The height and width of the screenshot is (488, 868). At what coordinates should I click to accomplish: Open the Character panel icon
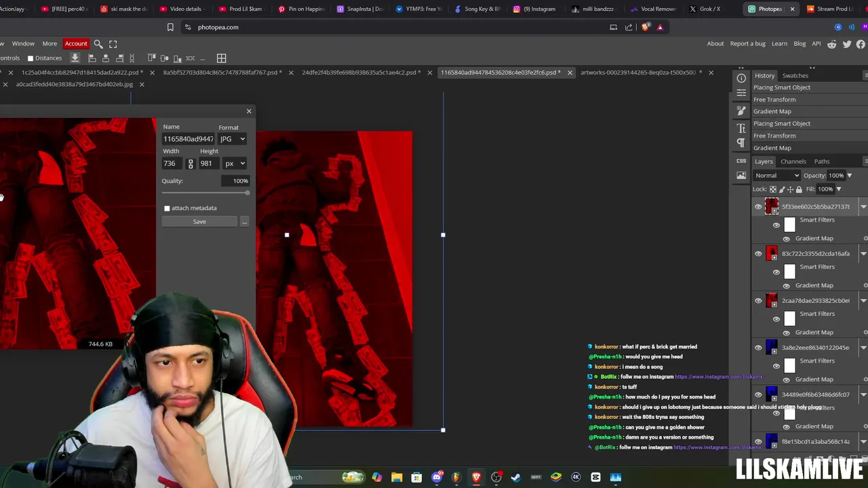point(741,128)
